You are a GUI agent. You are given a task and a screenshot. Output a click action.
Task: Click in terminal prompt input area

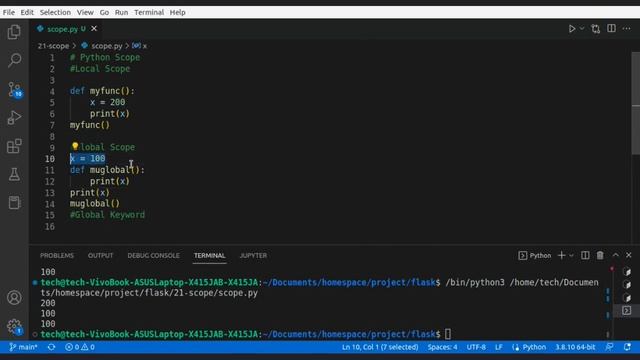tap(448, 334)
